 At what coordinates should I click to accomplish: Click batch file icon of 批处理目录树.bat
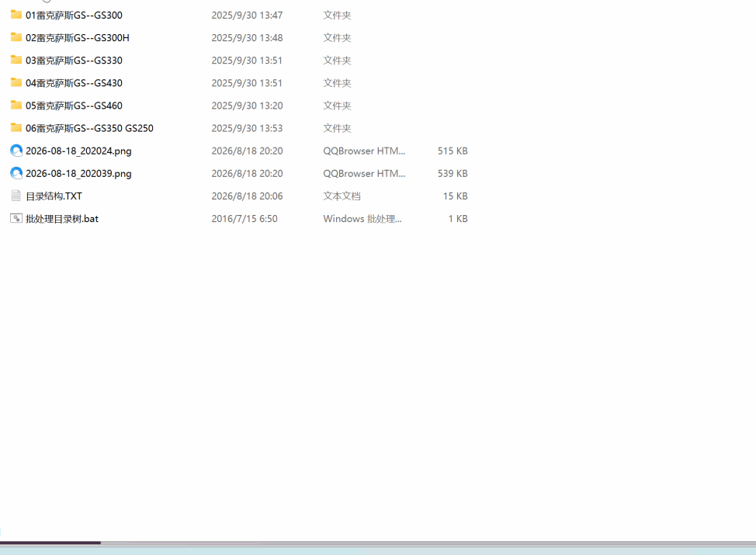pyautogui.click(x=16, y=218)
